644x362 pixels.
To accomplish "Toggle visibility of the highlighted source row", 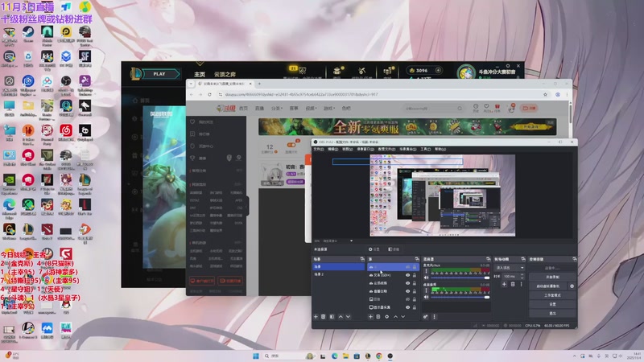I will [407, 267].
